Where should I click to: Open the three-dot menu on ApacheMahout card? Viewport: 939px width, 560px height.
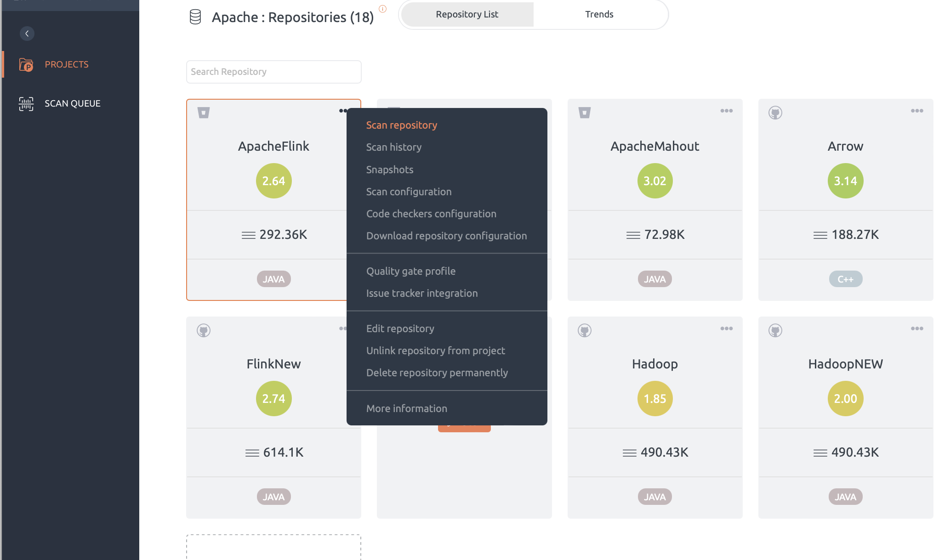[727, 111]
